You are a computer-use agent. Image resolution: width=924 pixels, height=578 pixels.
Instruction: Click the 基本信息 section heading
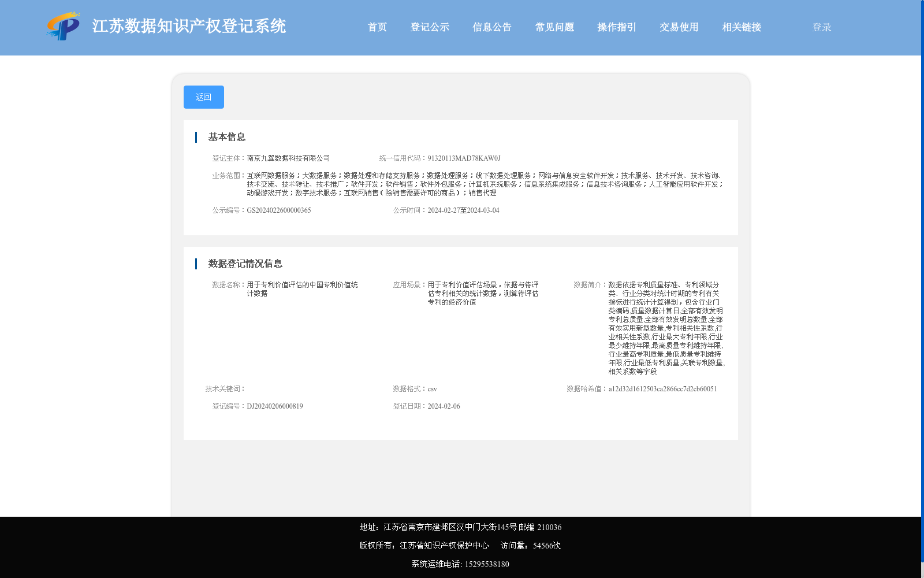227,137
